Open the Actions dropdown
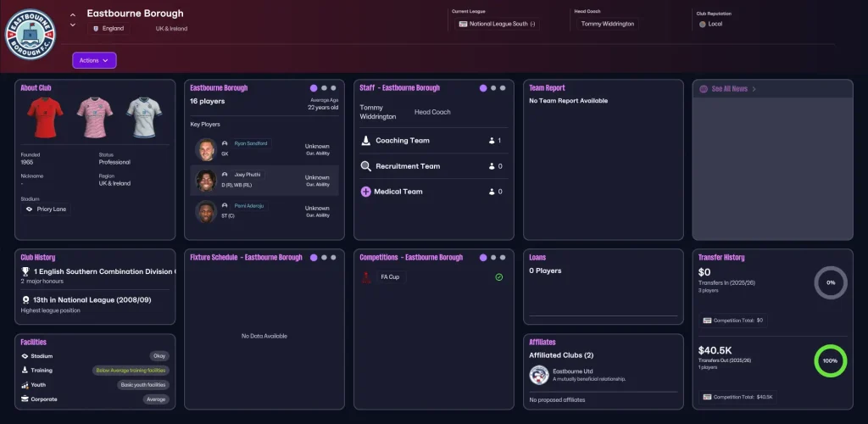 click(94, 60)
